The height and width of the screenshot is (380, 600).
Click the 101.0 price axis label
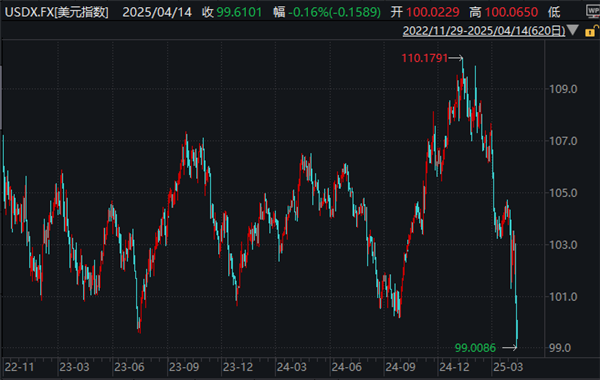coord(563,297)
